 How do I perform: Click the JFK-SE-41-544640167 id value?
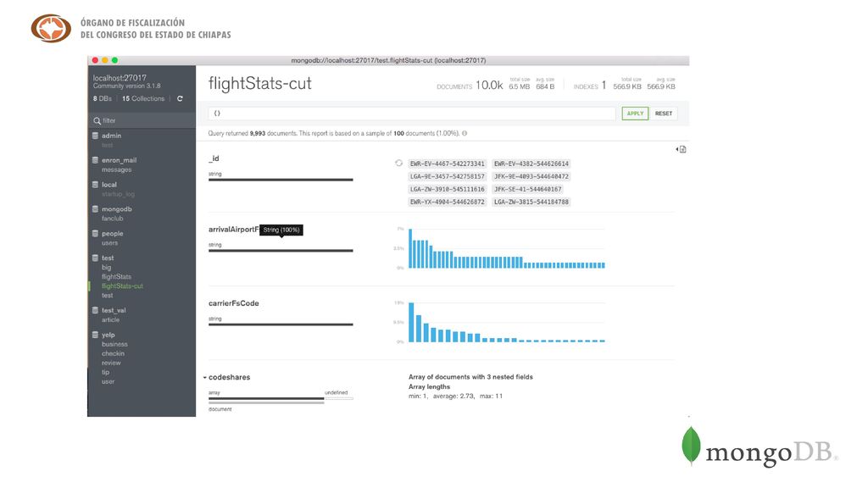coord(527,189)
